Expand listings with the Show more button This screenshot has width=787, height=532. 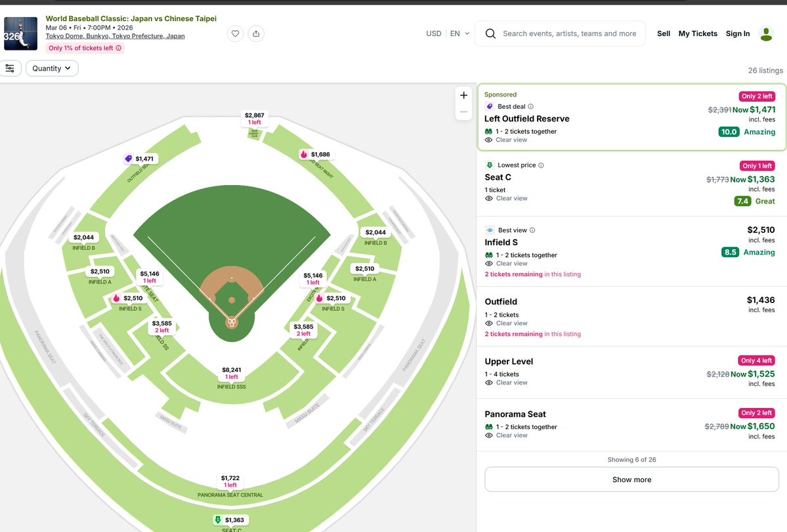pyautogui.click(x=631, y=480)
